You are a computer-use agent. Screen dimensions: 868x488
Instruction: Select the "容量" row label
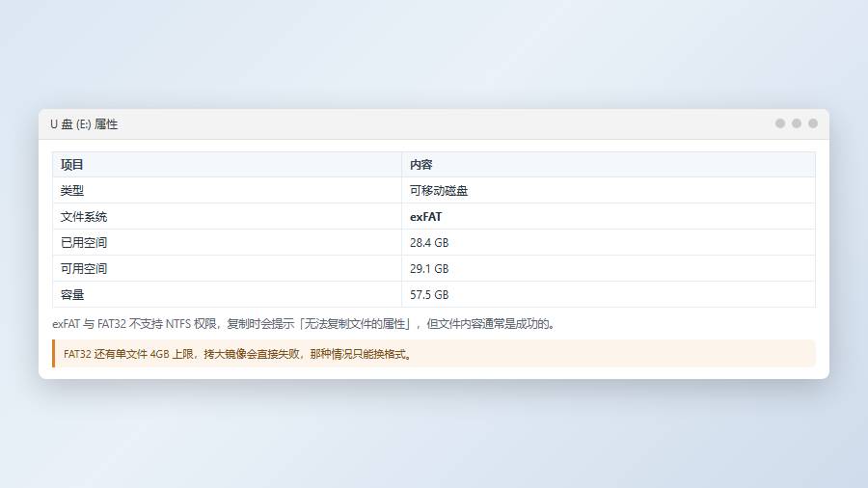point(72,294)
